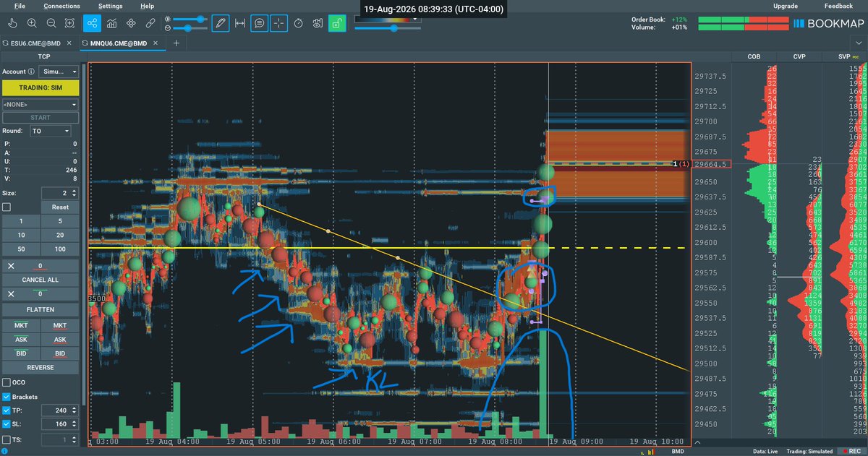The width and height of the screenshot is (868, 456).
Task: Click cancel X beside the red-underlined 0
Action: (x=11, y=266)
